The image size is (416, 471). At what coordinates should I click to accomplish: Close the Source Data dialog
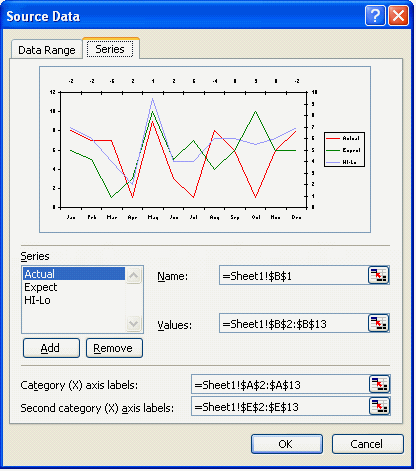398,15
